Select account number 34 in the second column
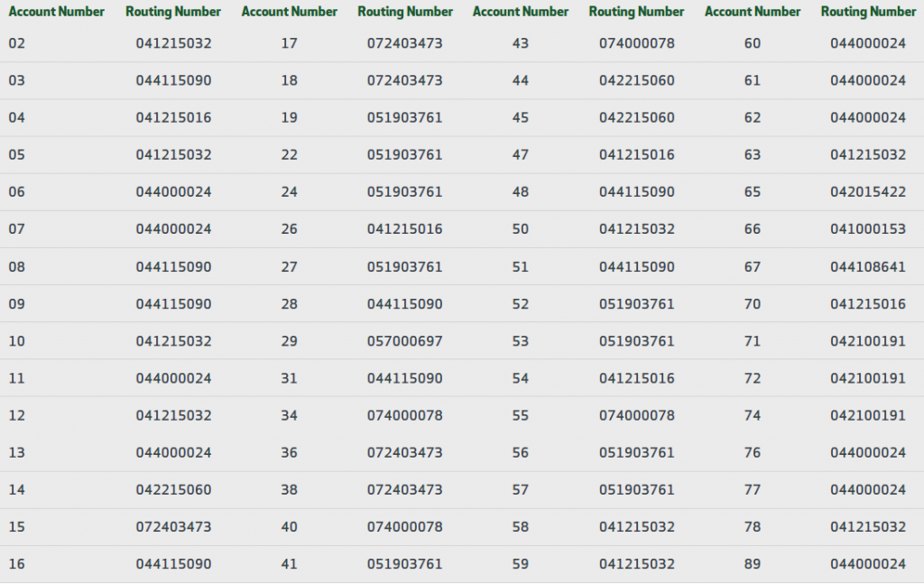Image resolution: width=924 pixels, height=584 pixels. click(x=290, y=415)
